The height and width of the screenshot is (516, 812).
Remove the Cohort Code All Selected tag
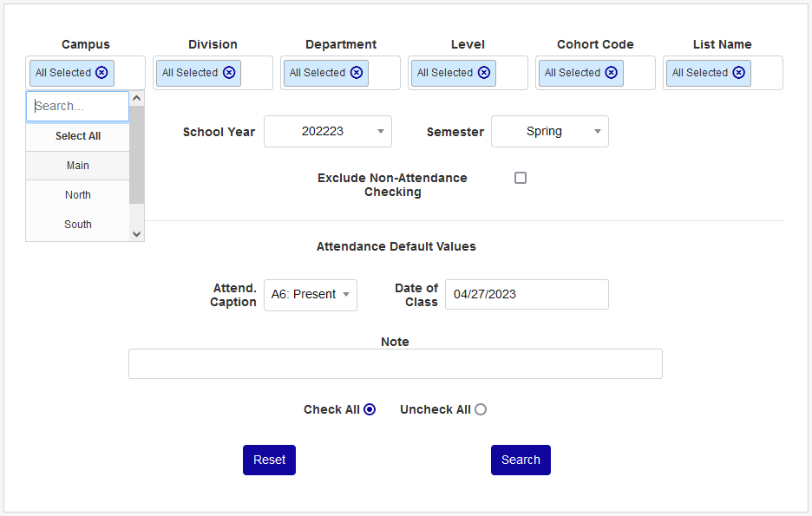pos(612,73)
